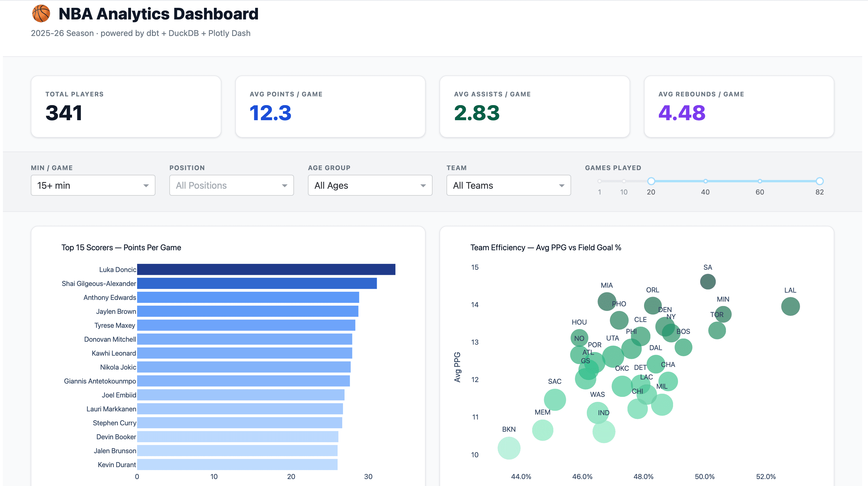Open the Position dropdown
The image size is (868, 486).
point(232,185)
